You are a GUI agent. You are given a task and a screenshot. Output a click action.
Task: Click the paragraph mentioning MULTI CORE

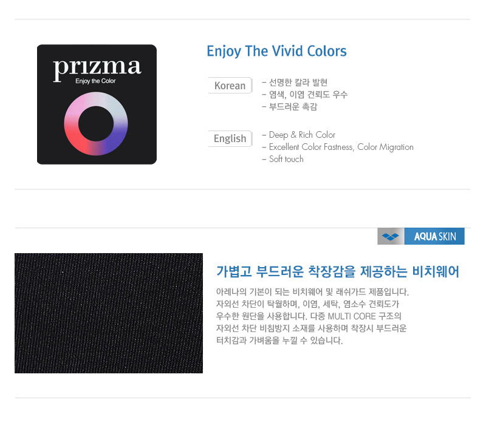312,316
